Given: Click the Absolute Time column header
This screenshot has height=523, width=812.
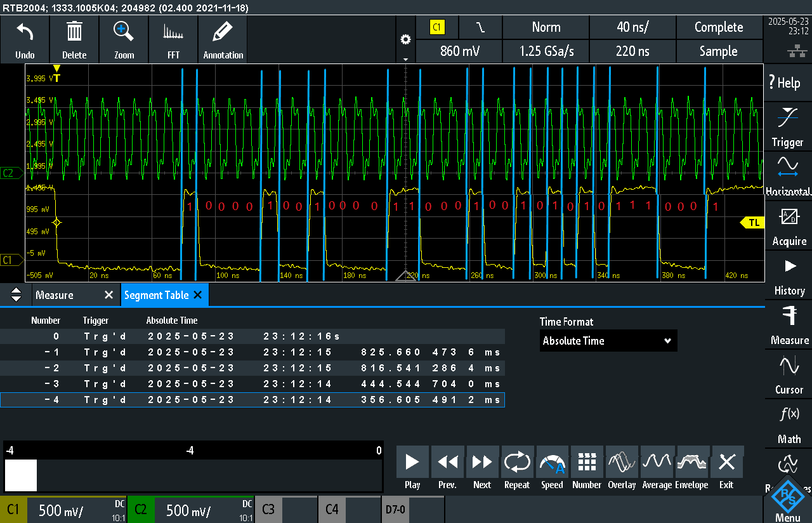Looking at the screenshot, I should tap(172, 321).
